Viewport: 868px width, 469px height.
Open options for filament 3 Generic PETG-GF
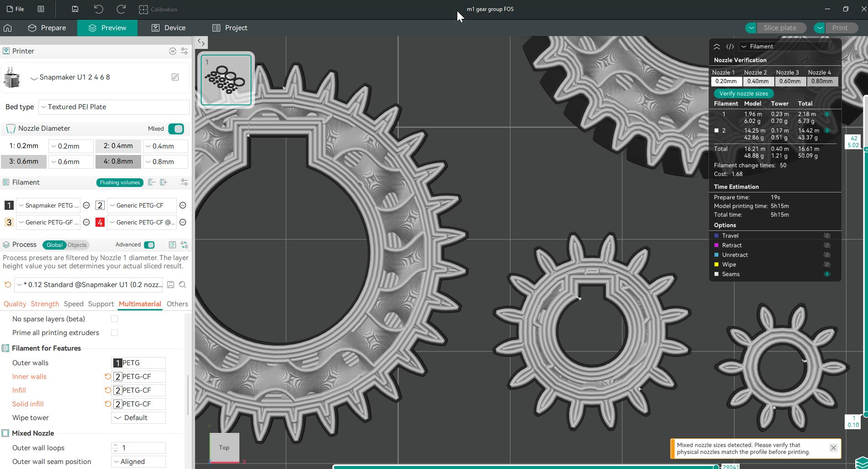coord(86,223)
